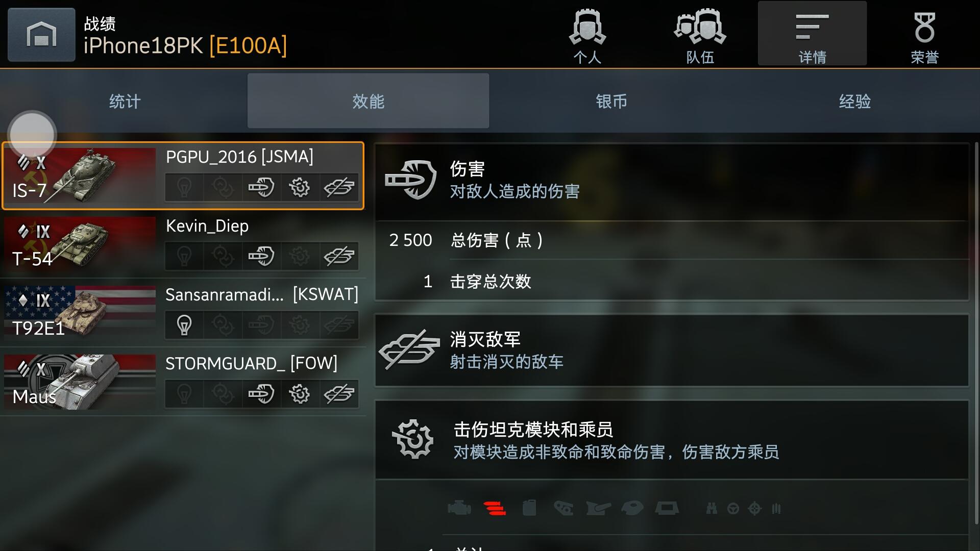980x551 pixels.
Task: Click the red highlighted damaged module icon
Action: point(495,508)
